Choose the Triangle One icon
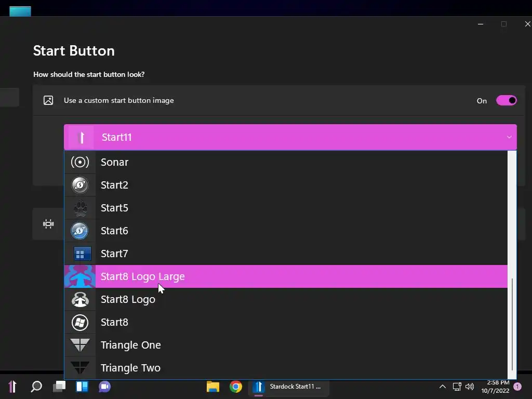 coord(80,345)
